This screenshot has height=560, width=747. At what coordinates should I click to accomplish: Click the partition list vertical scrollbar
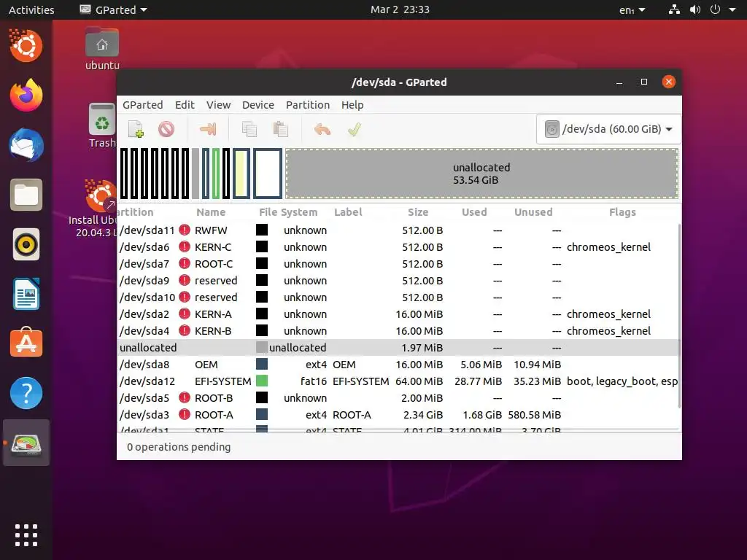click(679, 315)
